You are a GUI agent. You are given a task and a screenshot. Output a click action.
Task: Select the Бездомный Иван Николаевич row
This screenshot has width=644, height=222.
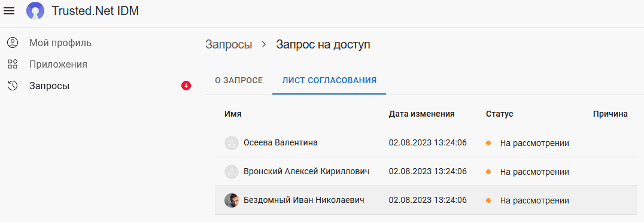(x=426, y=200)
